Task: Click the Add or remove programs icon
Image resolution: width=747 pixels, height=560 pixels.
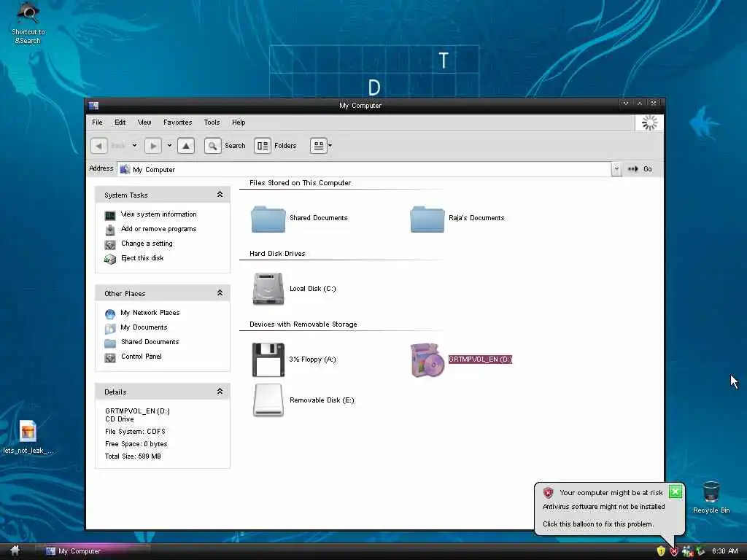Action: point(110,230)
